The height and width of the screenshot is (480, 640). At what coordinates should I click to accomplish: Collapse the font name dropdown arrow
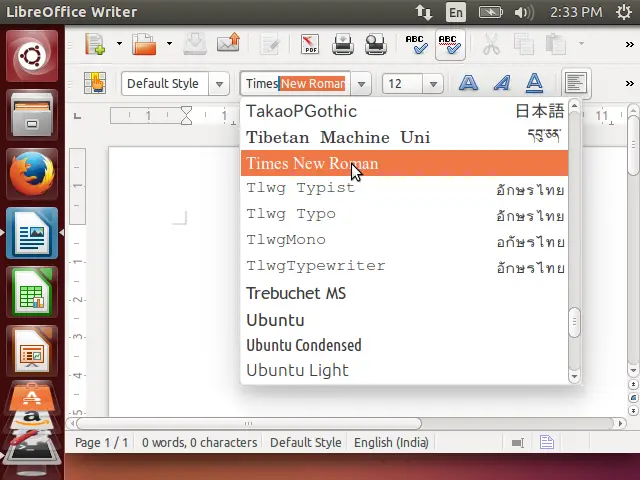361,84
